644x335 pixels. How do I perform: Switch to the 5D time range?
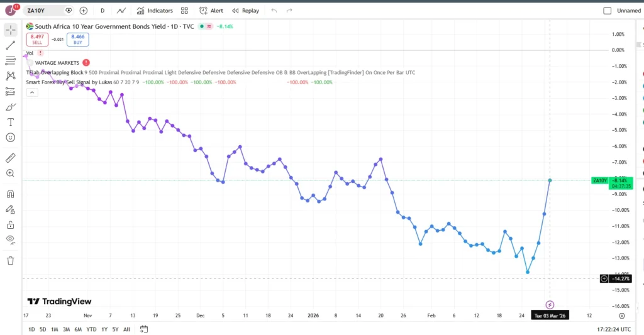(43, 329)
